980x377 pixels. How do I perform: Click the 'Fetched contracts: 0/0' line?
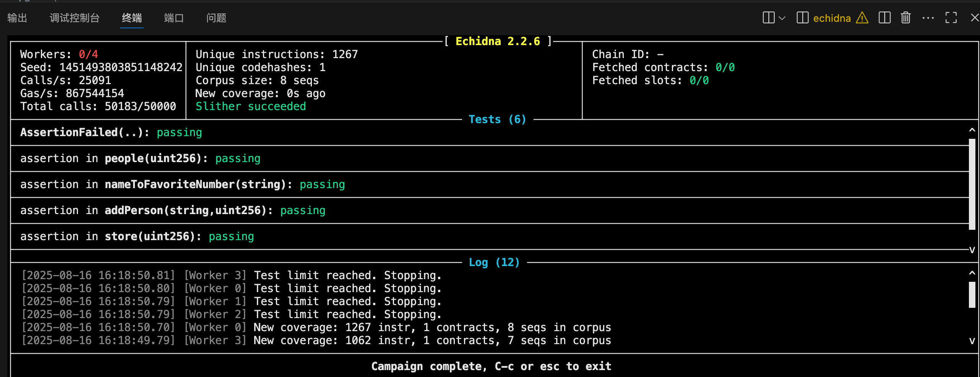[x=664, y=67]
